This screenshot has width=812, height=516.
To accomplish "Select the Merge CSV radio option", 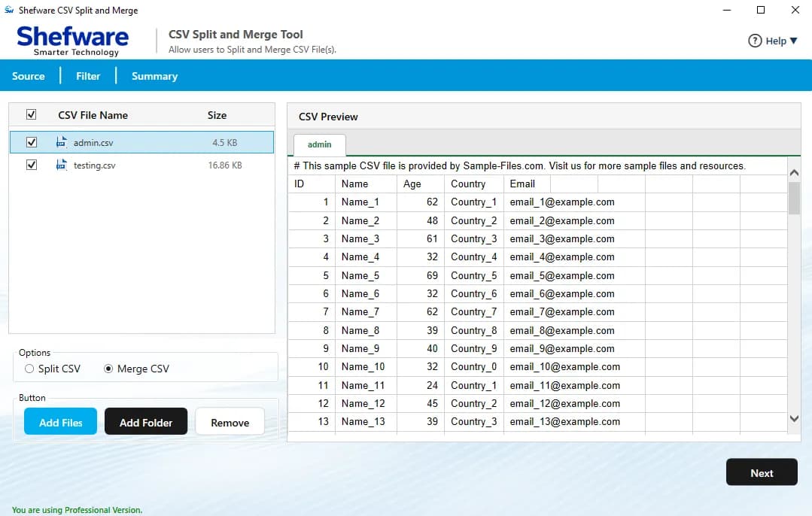I will [x=108, y=369].
